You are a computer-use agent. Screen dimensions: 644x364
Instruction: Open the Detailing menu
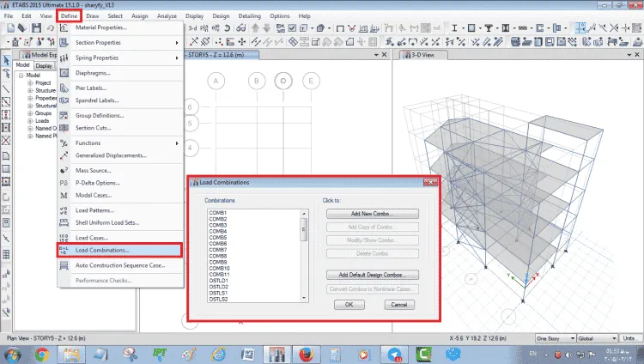249,16
